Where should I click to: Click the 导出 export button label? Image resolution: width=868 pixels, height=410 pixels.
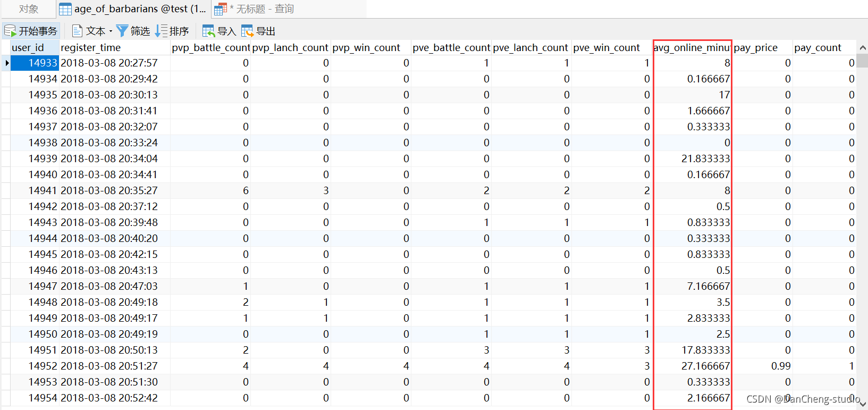pyautogui.click(x=266, y=31)
